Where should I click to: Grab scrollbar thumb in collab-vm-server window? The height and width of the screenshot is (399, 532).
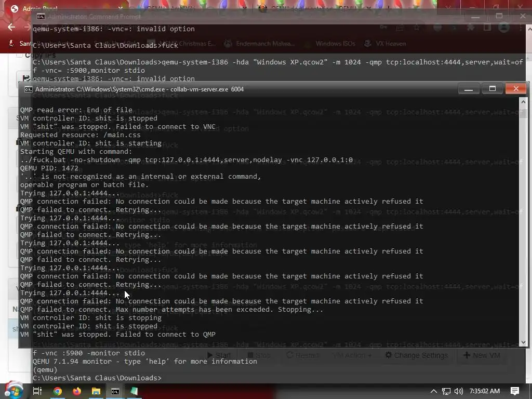coord(523,113)
